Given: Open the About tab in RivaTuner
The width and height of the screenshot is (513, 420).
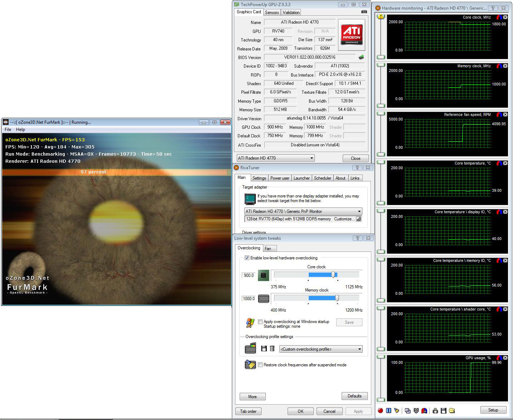Looking at the screenshot, I should click(341, 178).
